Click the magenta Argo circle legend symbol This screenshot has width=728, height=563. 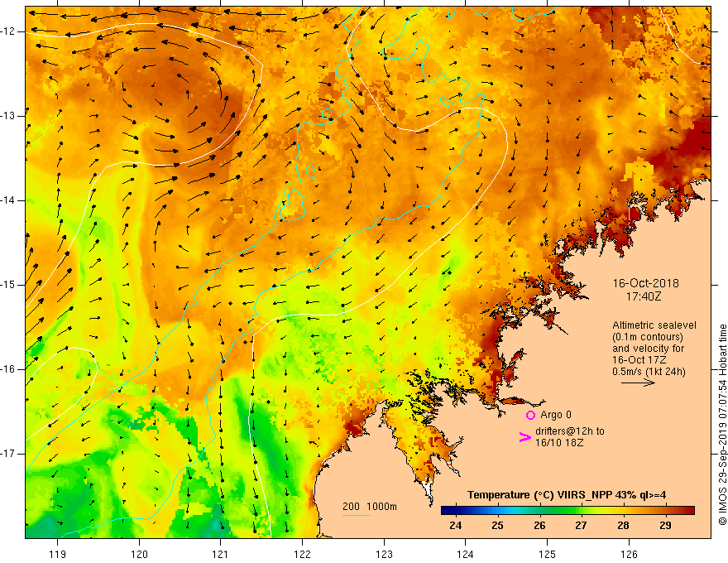tap(530, 415)
